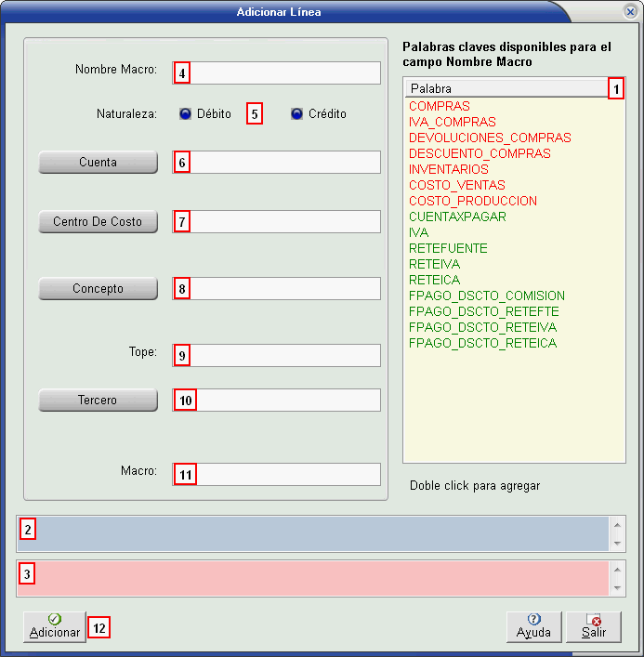This screenshot has height=657, width=644.
Task: Close the Adicionar Línea window
Action: pos(630,11)
